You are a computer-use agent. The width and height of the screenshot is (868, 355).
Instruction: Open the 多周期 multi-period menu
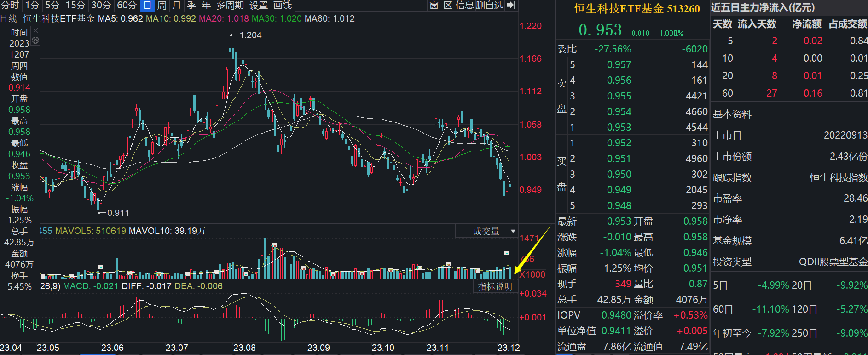(230, 5)
